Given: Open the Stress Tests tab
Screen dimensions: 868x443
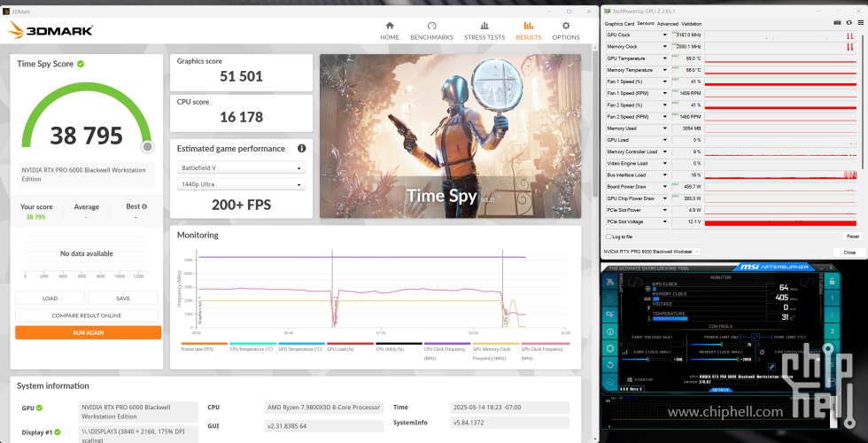Looking at the screenshot, I should pos(484,31).
